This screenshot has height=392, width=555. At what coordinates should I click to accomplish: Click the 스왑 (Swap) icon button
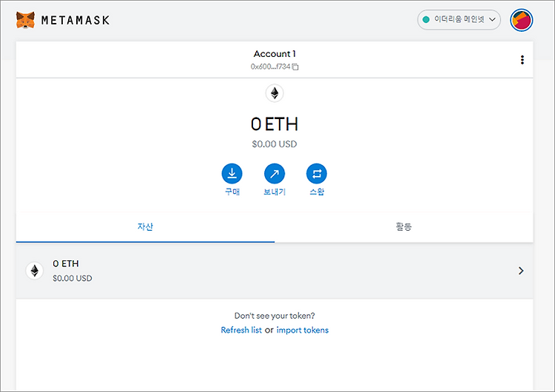click(x=317, y=174)
